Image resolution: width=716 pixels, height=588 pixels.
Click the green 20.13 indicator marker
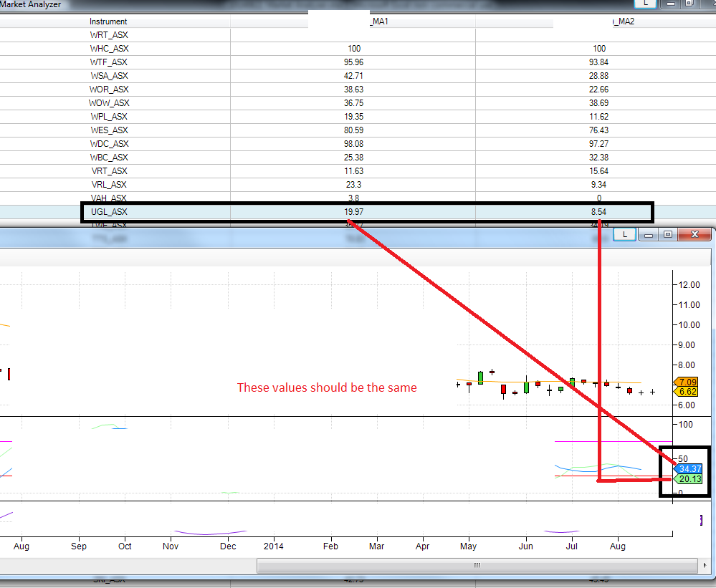click(689, 479)
